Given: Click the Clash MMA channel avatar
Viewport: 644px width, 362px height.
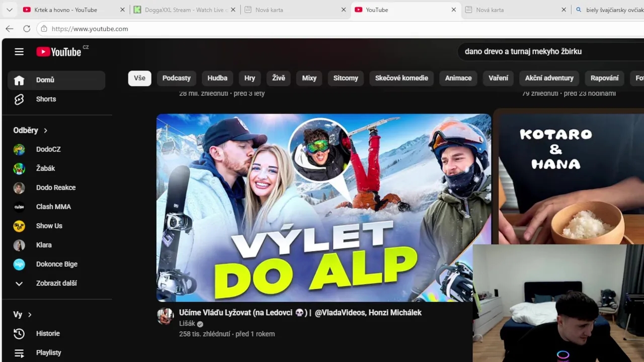Looking at the screenshot, I should (19, 207).
